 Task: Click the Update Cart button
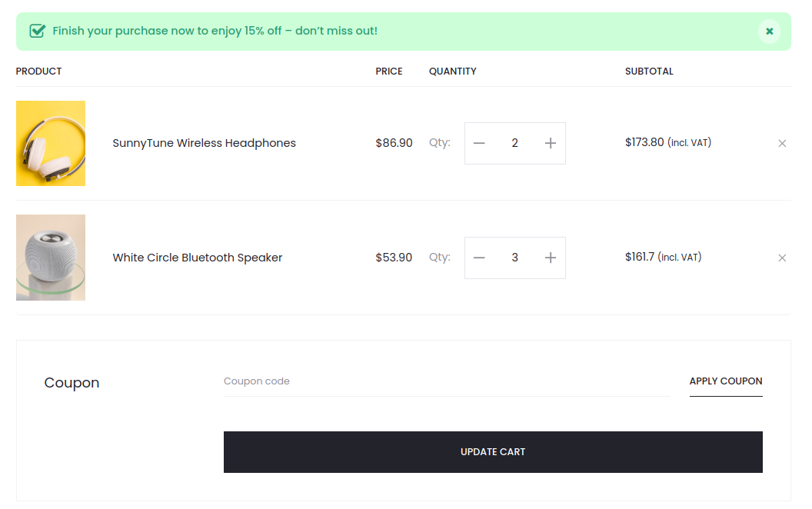(493, 452)
